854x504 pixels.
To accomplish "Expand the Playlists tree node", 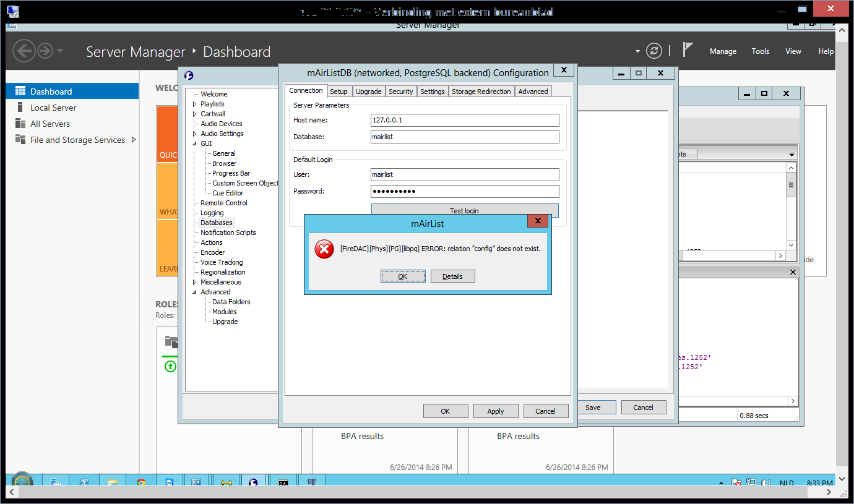I will pos(194,104).
